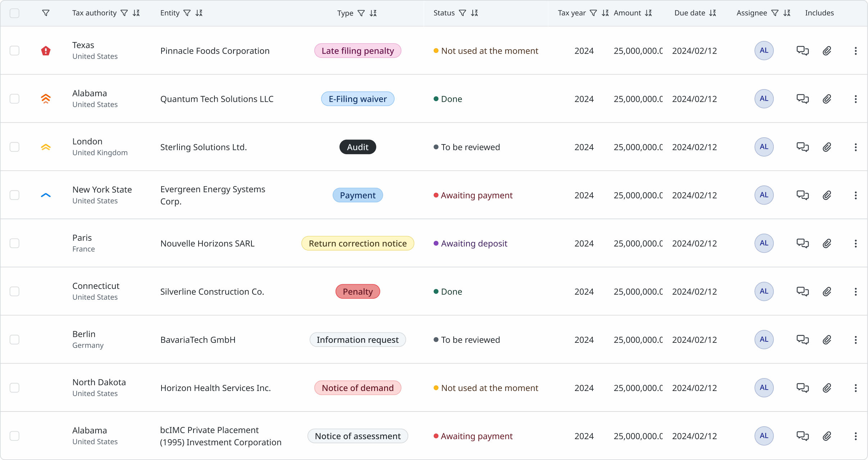Screen dimensions: 868x460
Task: Open more options for North Dakota row
Action: [856, 388]
